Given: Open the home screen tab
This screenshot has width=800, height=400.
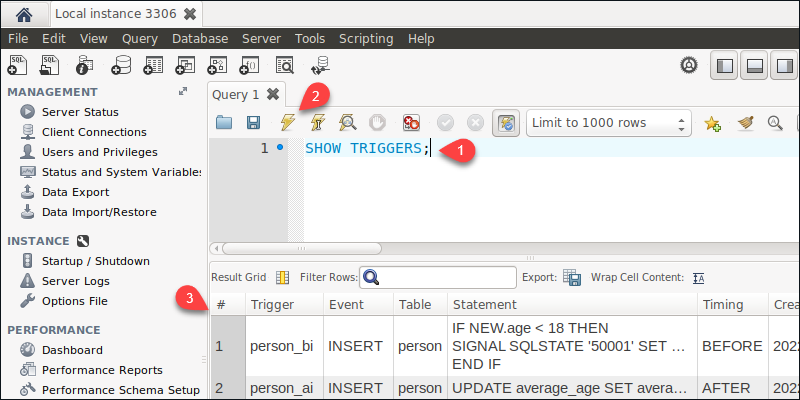Looking at the screenshot, I should 24,14.
